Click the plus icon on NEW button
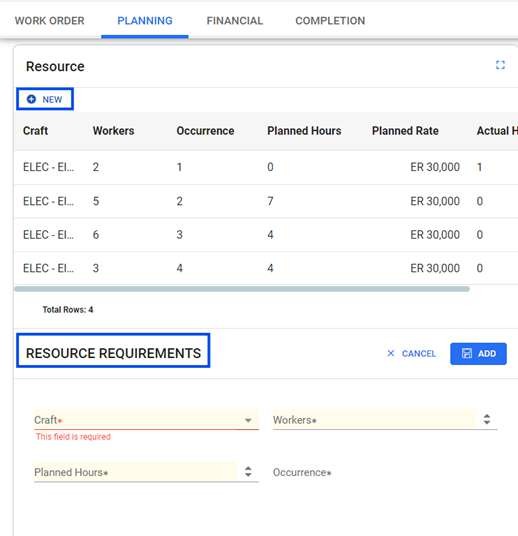Viewport: 518px width, 536px height. click(x=31, y=99)
